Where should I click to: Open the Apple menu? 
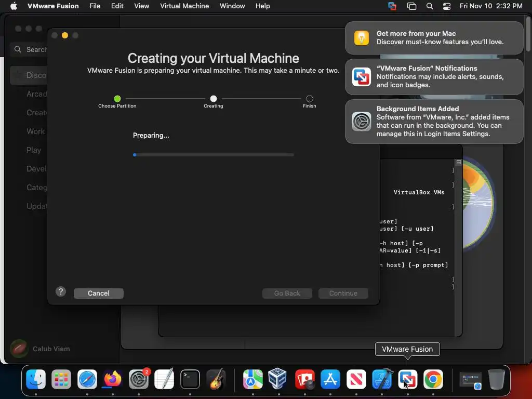(x=14, y=6)
